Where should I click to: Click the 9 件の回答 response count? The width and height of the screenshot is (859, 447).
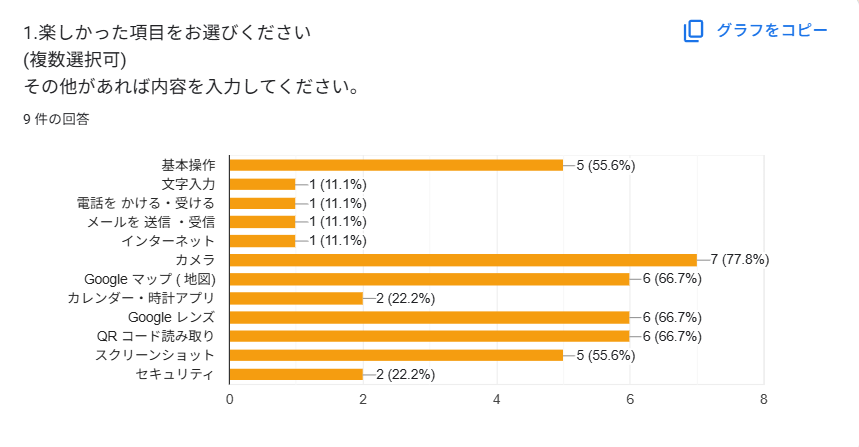tap(56, 120)
